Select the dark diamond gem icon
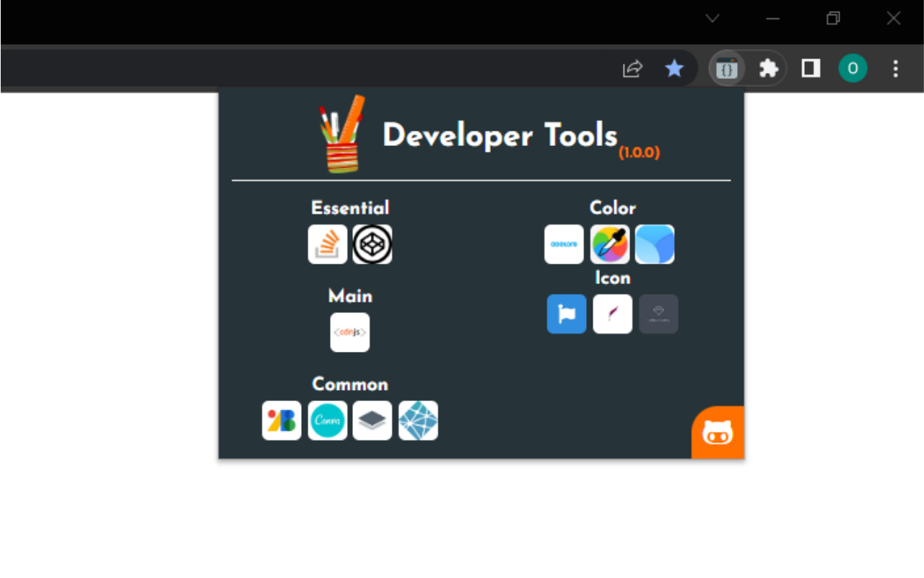The width and height of the screenshot is (924, 578). pyautogui.click(x=658, y=314)
